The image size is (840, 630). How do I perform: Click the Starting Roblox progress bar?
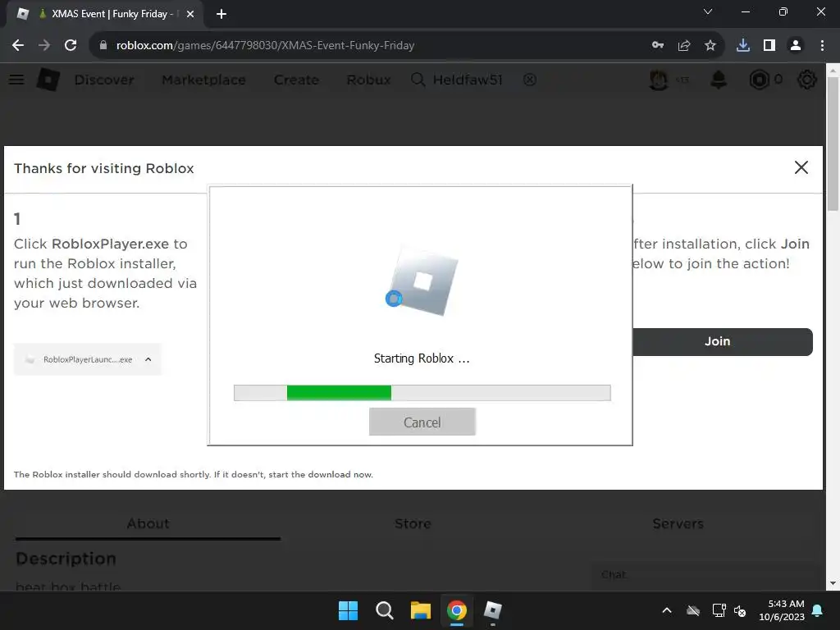click(422, 393)
